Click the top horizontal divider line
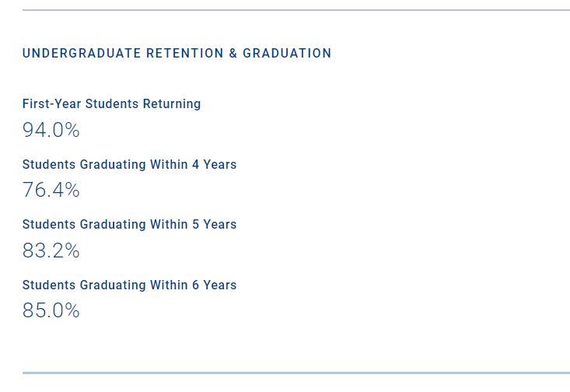The image size is (570, 392). [295, 10]
